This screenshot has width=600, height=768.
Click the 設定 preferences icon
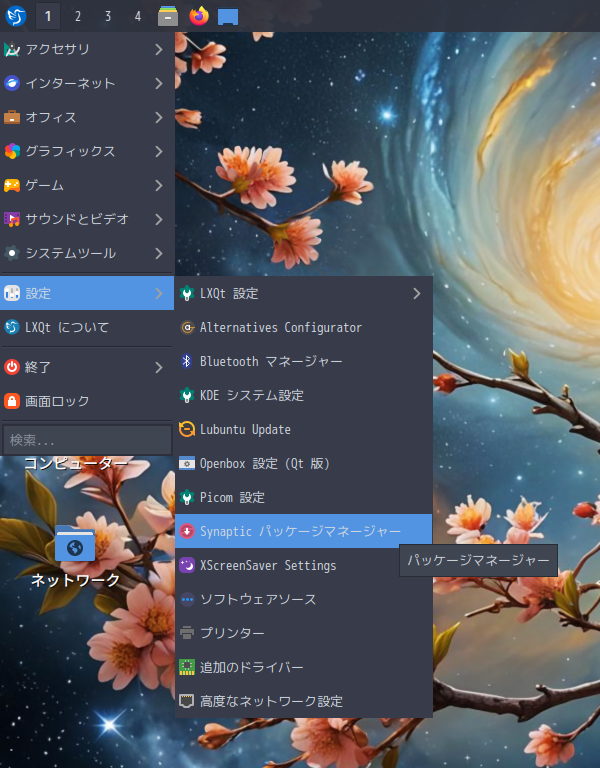pyautogui.click(x=12, y=293)
